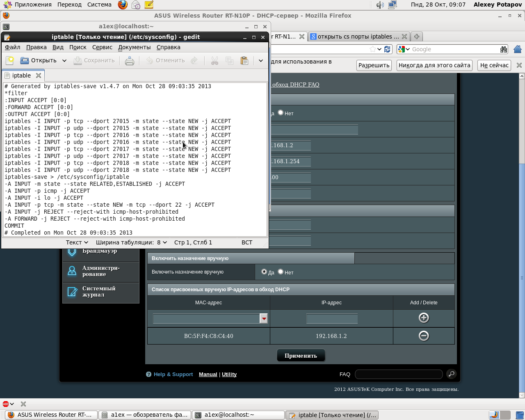The height and width of the screenshot is (420, 525).
Task: Focus the router FAQ search field
Action: click(x=399, y=374)
